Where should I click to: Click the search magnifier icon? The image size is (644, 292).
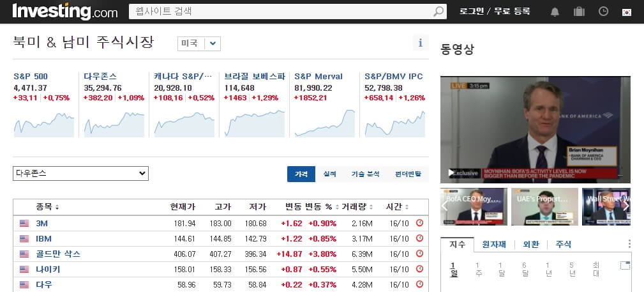pyautogui.click(x=438, y=11)
